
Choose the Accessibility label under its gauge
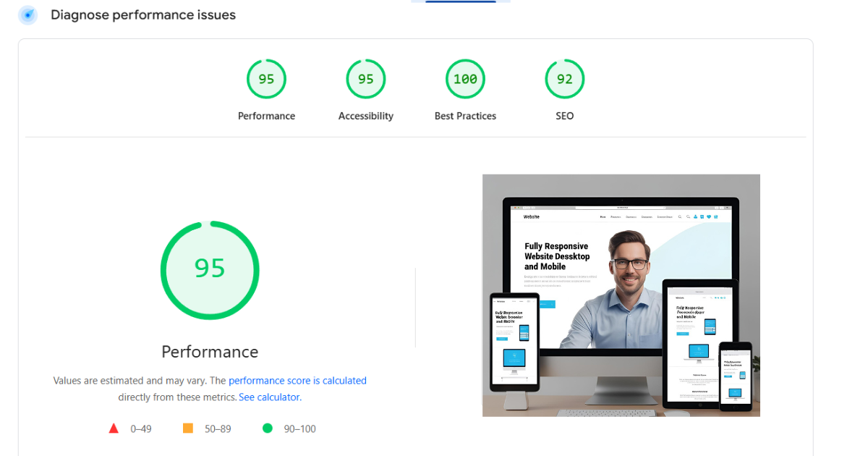[365, 116]
